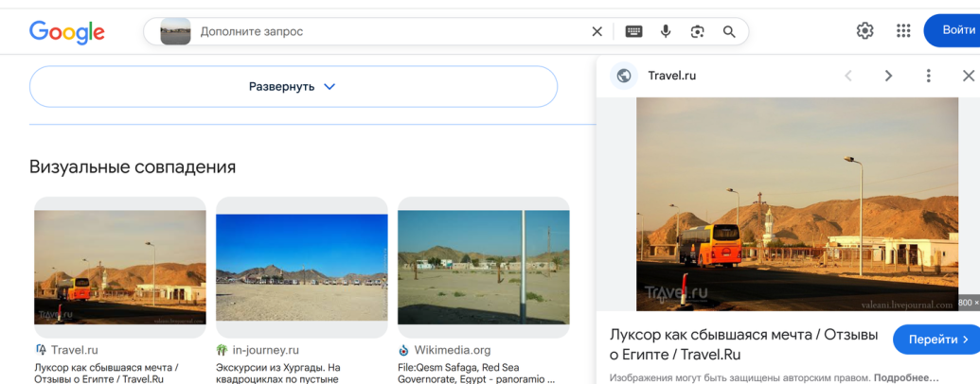
Task: Open the Google logo homepage link
Action: (x=67, y=32)
